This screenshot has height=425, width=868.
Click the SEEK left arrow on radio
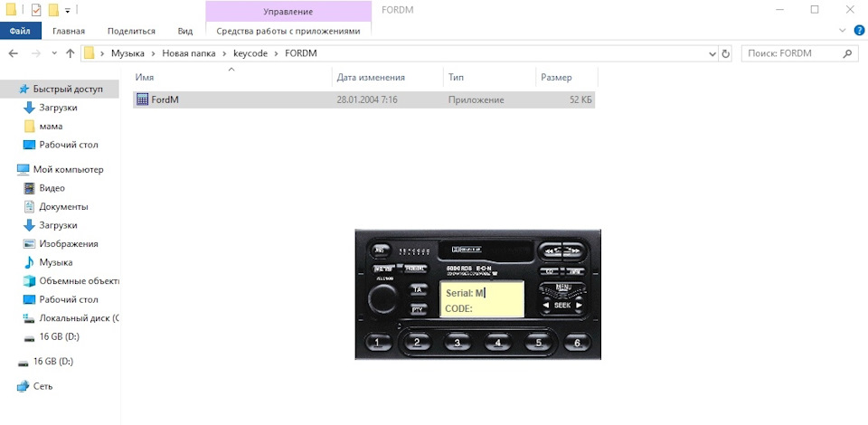[546, 305]
